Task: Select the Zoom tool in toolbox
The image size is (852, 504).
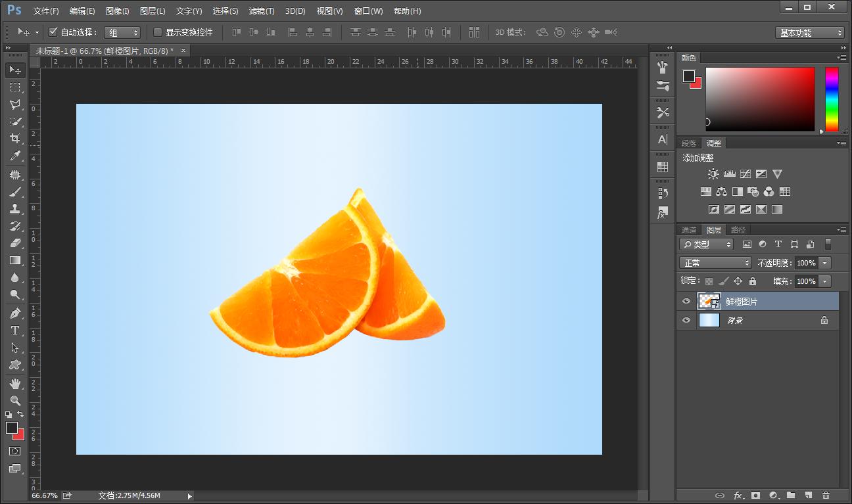Action: click(14, 401)
